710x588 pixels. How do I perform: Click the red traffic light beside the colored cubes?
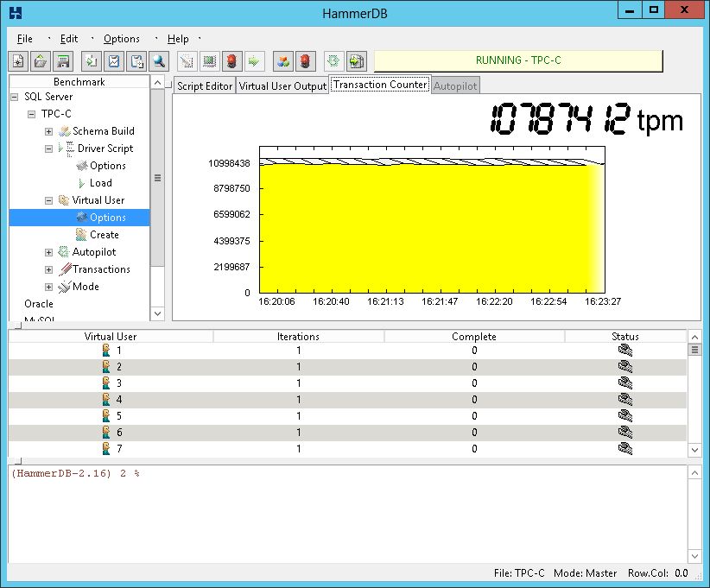(305, 61)
